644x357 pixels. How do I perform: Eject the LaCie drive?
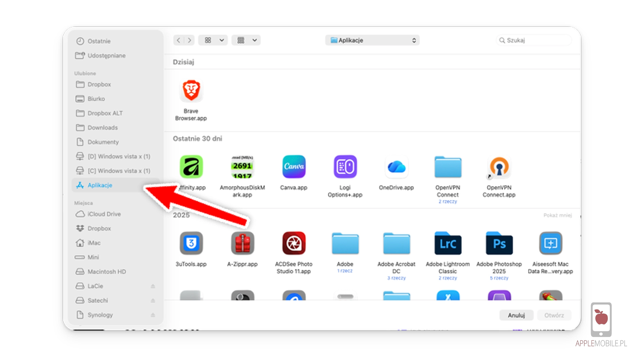point(153,286)
